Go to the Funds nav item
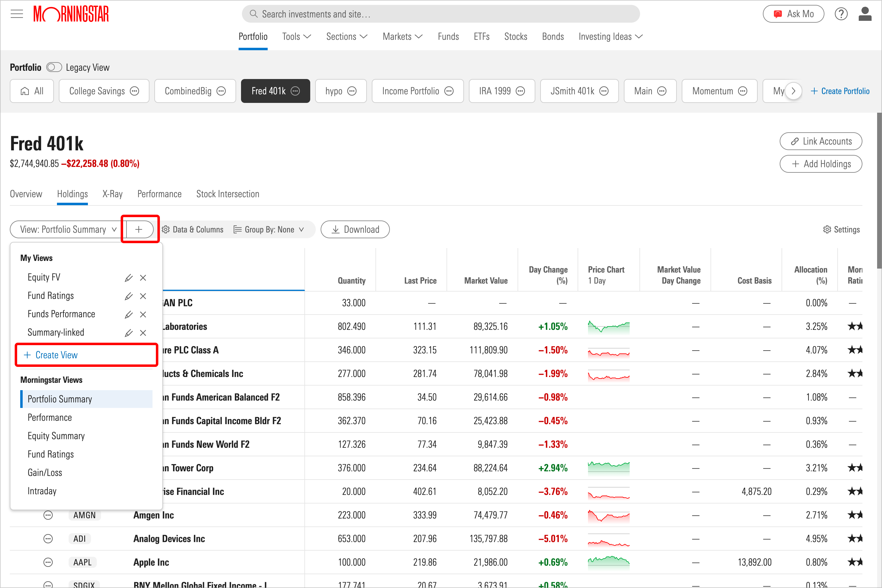The height and width of the screenshot is (588, 882). click(448, 36)
